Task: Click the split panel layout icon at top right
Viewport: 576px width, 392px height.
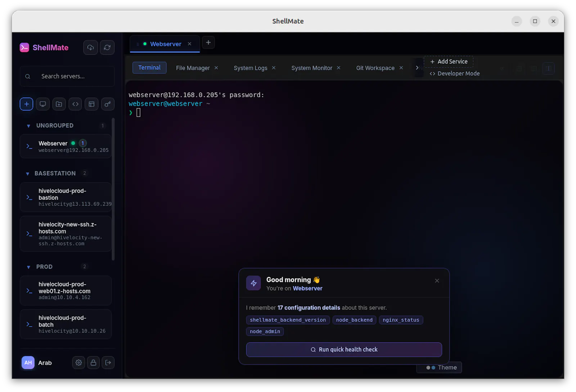Action: point(549,68)
